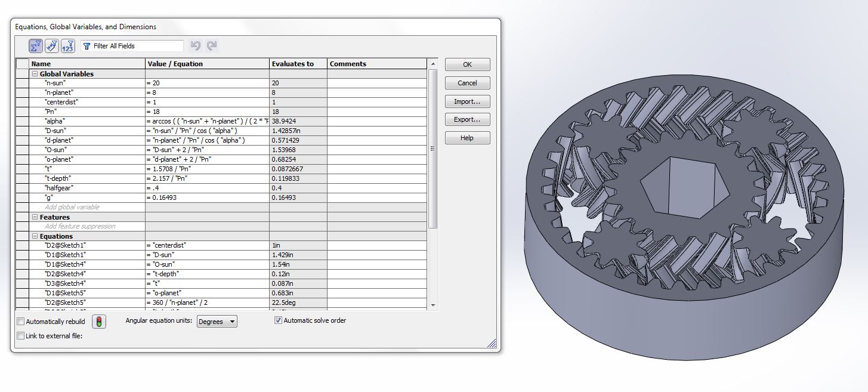Viewport: 868px width, 392px height.
Task: Click the Comments column header
Action: pos(377,64)
